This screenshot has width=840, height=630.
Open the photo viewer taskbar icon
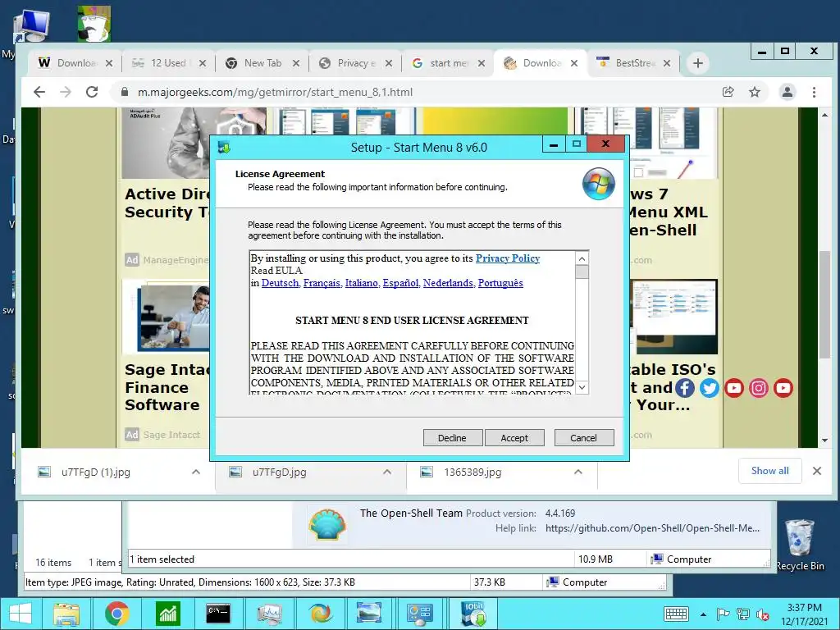(x=368, y=614)
